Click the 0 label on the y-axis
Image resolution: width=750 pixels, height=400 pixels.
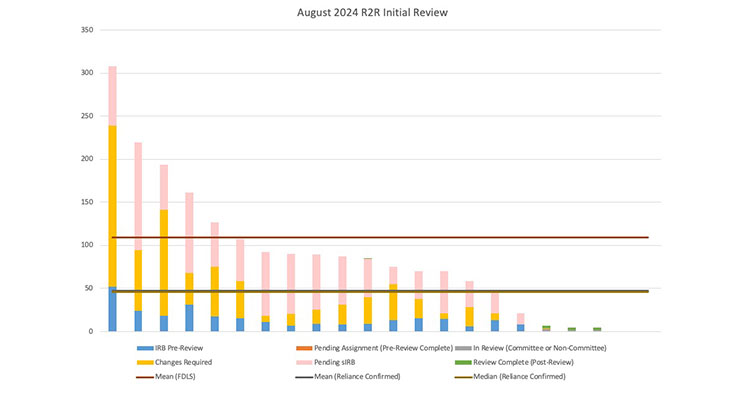pos(90,331)
